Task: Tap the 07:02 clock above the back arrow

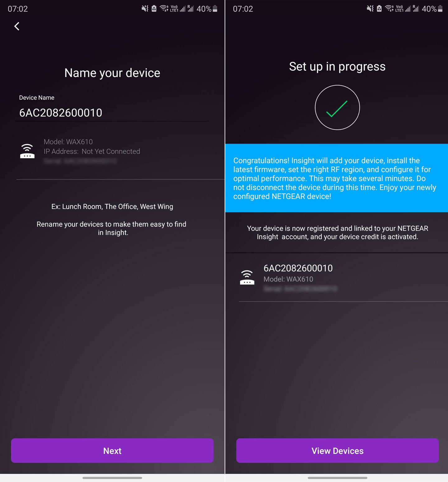Action: coord(18,9)
